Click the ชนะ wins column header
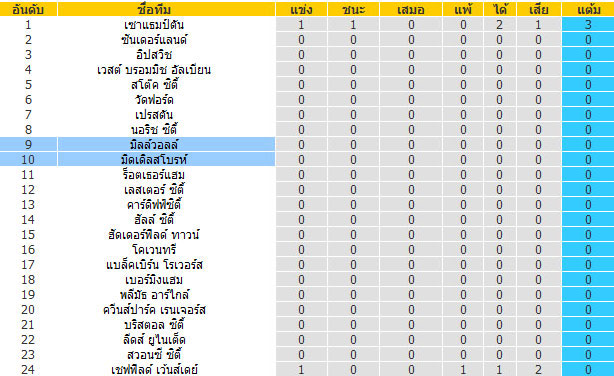This screenshot has width=614, height=376. (x=353, y=10)
